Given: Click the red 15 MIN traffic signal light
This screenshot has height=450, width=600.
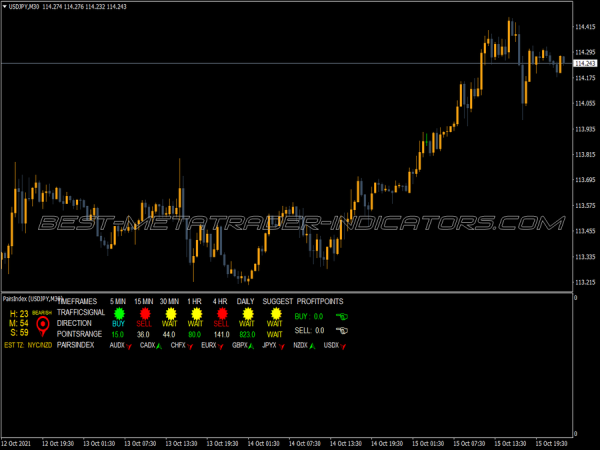Looking at the screenshot, I should click(145, 314).
